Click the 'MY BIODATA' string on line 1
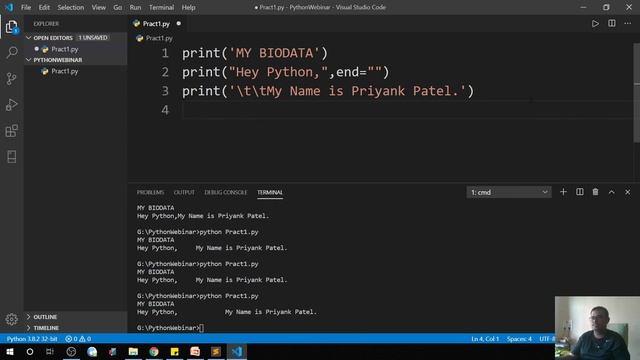Image resolution: width=640 pixels, height=360 pixels. 275,53
